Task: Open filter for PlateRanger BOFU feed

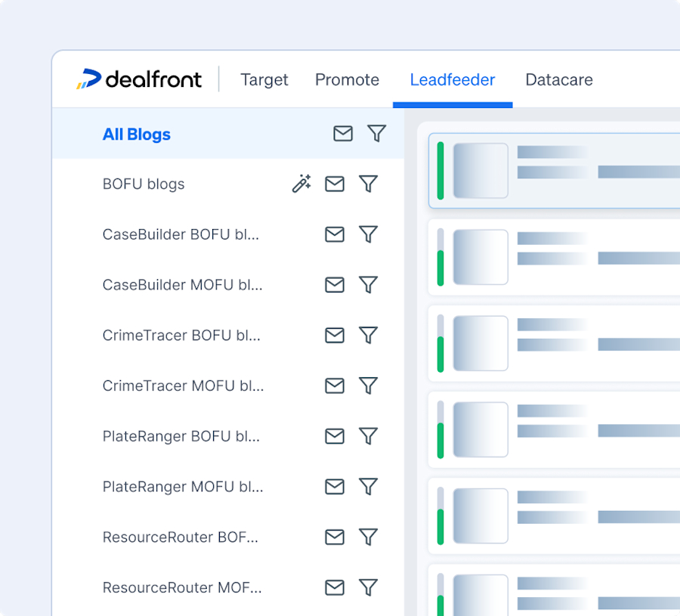Action: [368, 436]
